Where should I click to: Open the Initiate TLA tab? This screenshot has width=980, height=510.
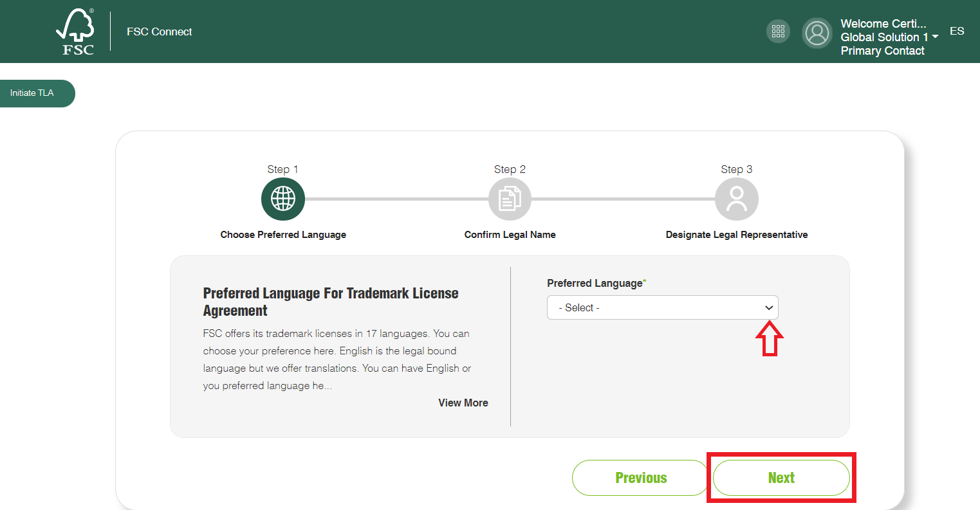click(x=33, y=93)
